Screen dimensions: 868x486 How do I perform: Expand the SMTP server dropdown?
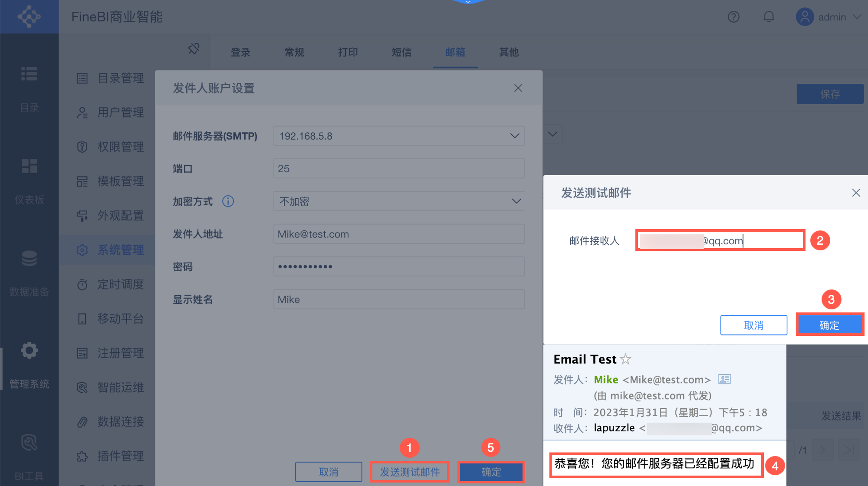coord(515,136)
